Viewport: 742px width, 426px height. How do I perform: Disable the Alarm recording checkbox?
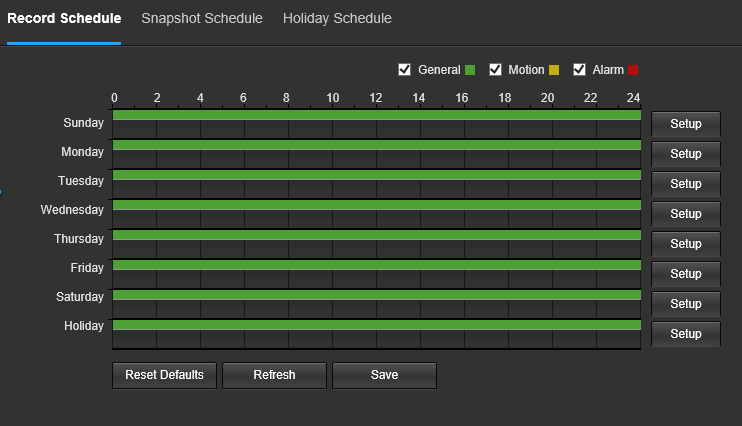point(579,70)
